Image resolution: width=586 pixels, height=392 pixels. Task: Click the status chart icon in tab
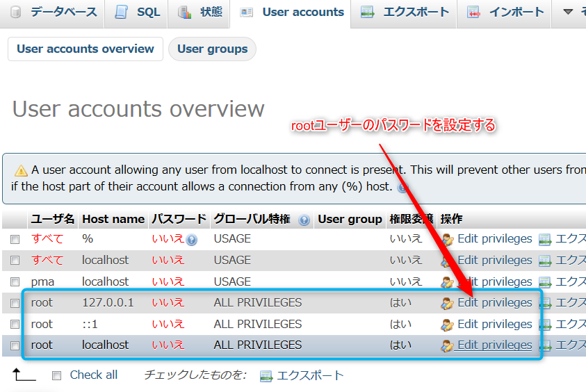coord(184,13)
